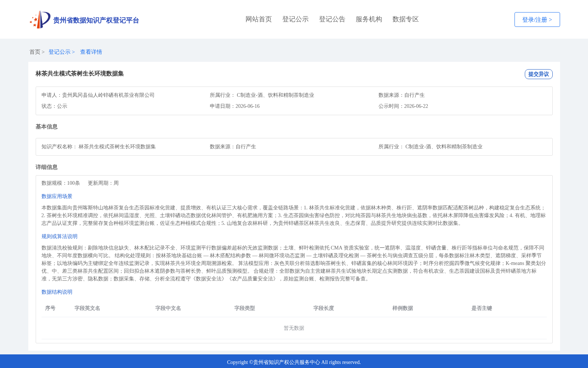
Task: Click the 状态：公示 text
Action: pyautogui.click(x=54, y=106)
